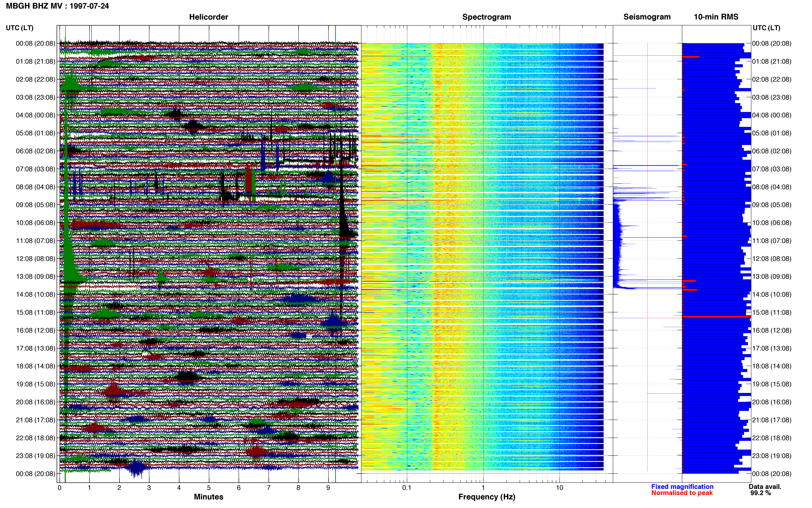Click the plot title MBGH BHZ MV : 1997-07-24
Screen dimensions: 812x508
(57, 6)
